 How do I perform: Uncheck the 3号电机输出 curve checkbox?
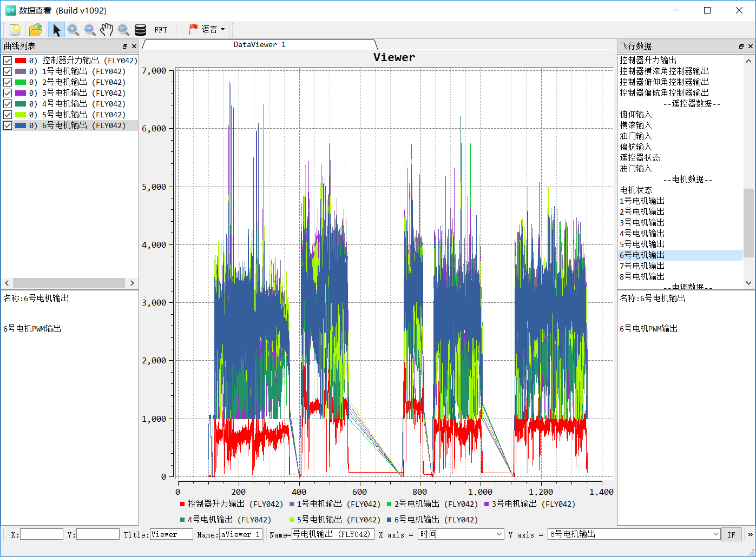pos(8,93)
